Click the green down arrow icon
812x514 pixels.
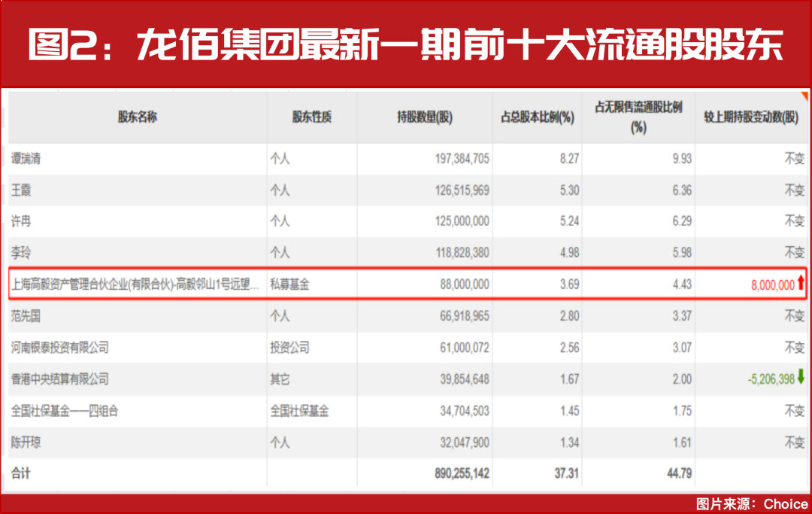coord(801,377)
